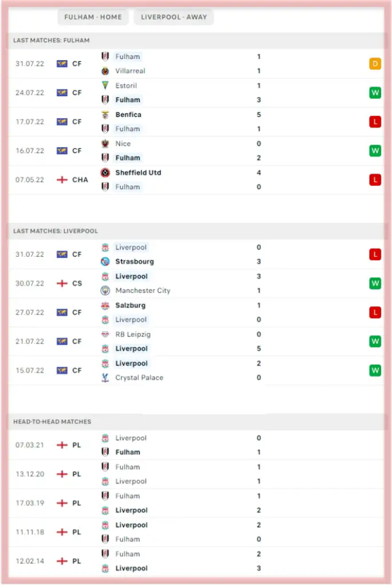The height and width of the screenshot is (585, 392).
Task: Open the 07.03.21 Liverpool vs Fulham match row
Action: 195,445
